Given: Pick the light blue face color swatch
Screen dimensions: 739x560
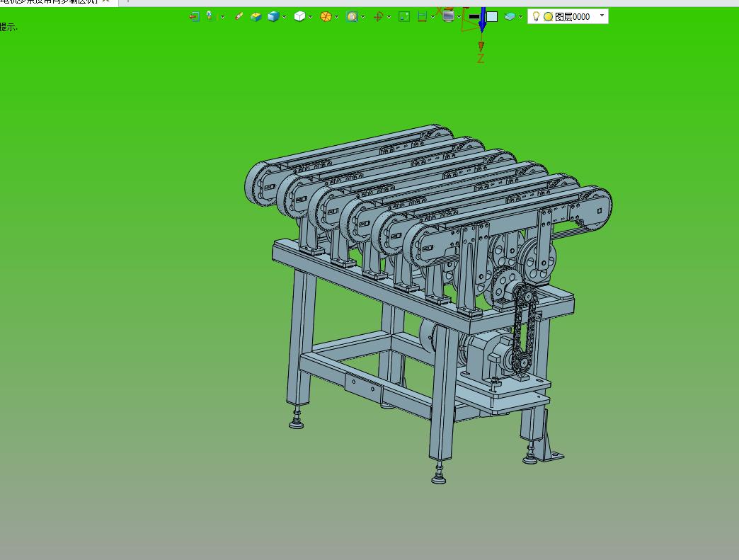Looking at the screenshot, I should [x=492, y=16].
